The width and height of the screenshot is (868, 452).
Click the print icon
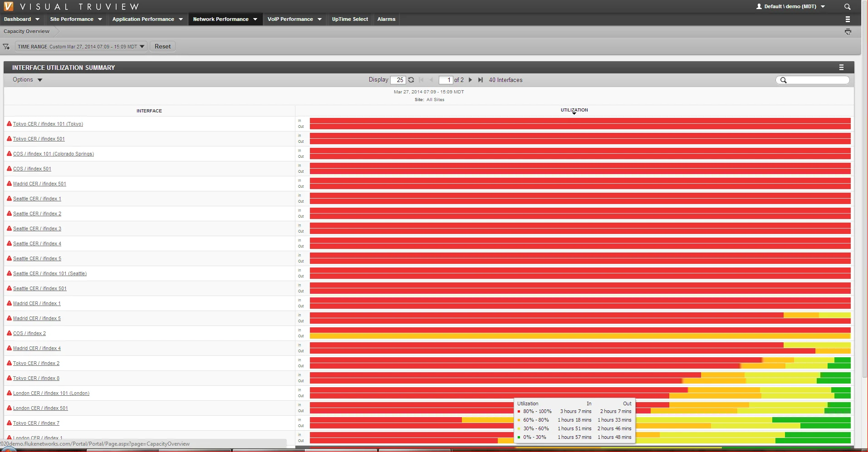[x=848, y=31]
